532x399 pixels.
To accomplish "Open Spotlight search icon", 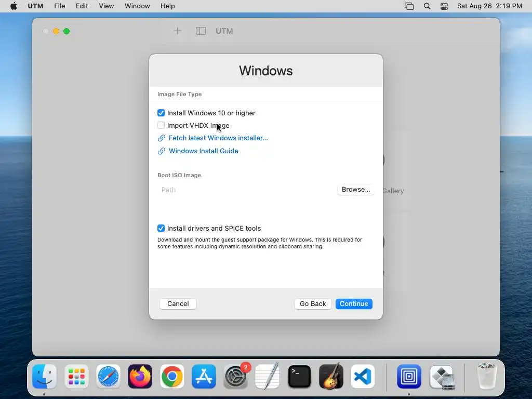I will coord(427,6).
